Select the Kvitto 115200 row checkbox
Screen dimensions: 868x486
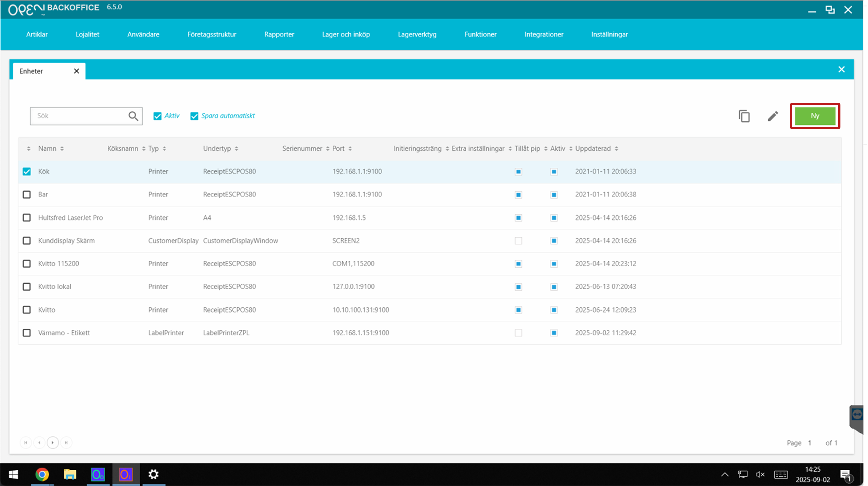27,264
